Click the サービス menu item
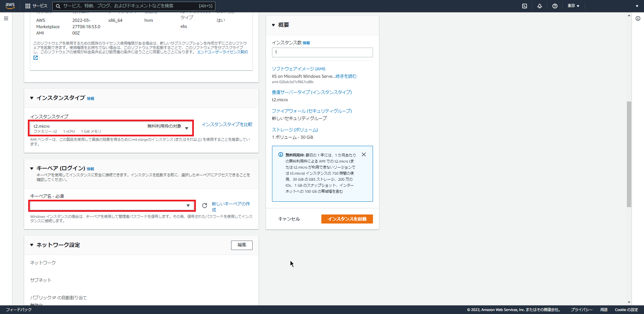Screen dimensions: 644x314 (x=39, y=6)
